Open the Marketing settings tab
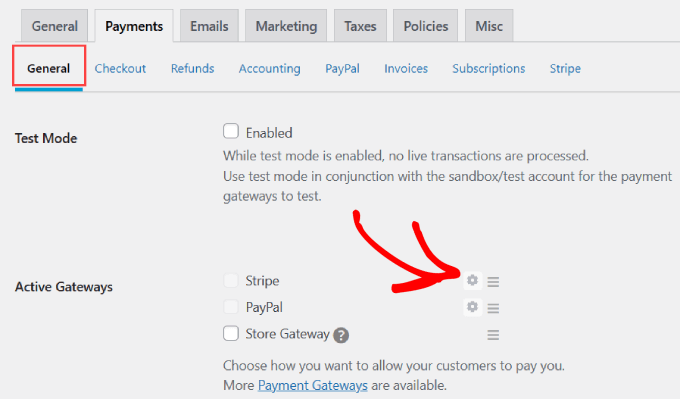Screen dimensions: 680x399 [x=286, y=26]
